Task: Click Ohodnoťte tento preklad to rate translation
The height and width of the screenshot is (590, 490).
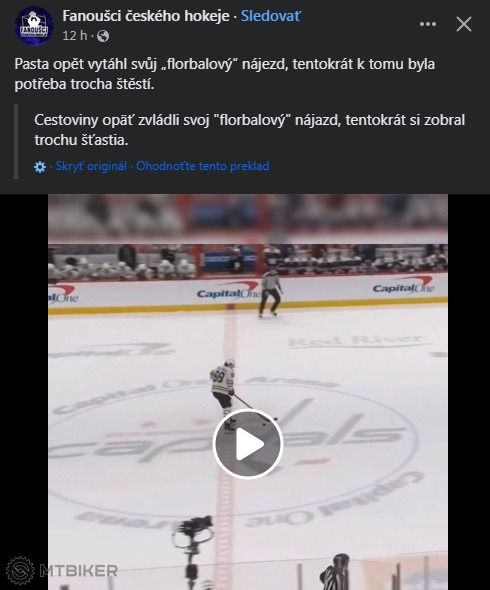Action: tap(203, 166)
